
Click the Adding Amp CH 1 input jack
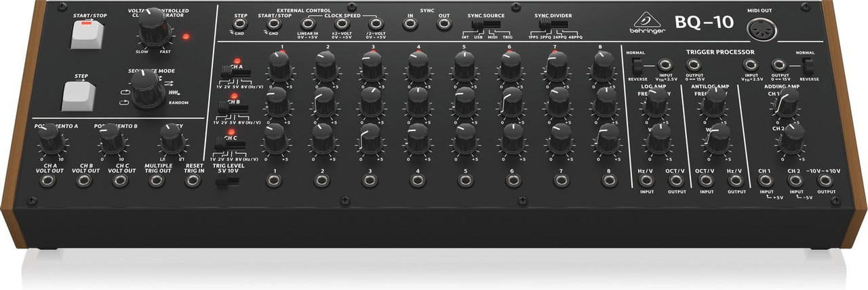(766, 181)
